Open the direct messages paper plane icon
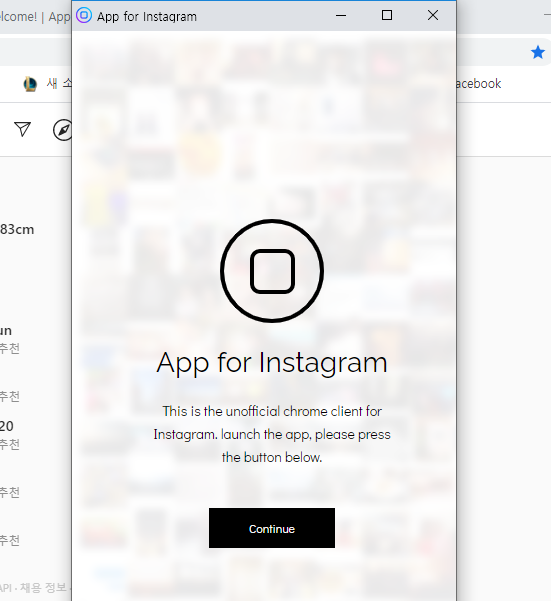Viewport: 551px width, 601px height. click(22, 129)
